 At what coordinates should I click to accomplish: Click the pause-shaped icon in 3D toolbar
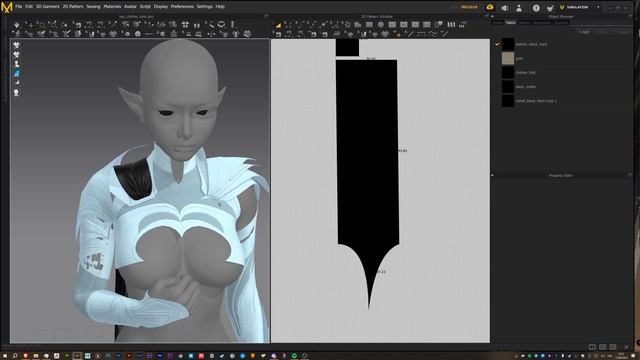tap(197, 25)
